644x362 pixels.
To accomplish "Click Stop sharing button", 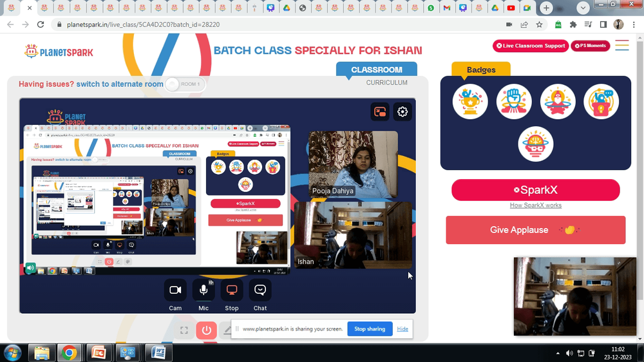I will [370, 329].
